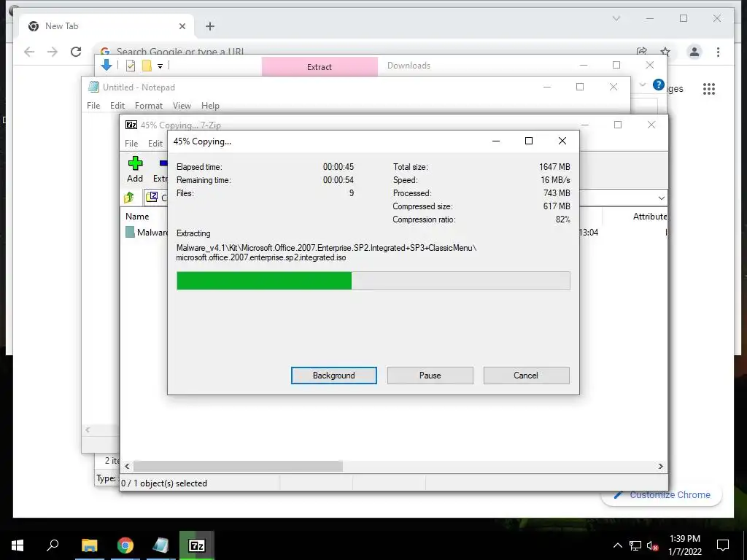
Task: Click the properties checkmark icon in Explorer toolbar
Action: coord(131,66)
